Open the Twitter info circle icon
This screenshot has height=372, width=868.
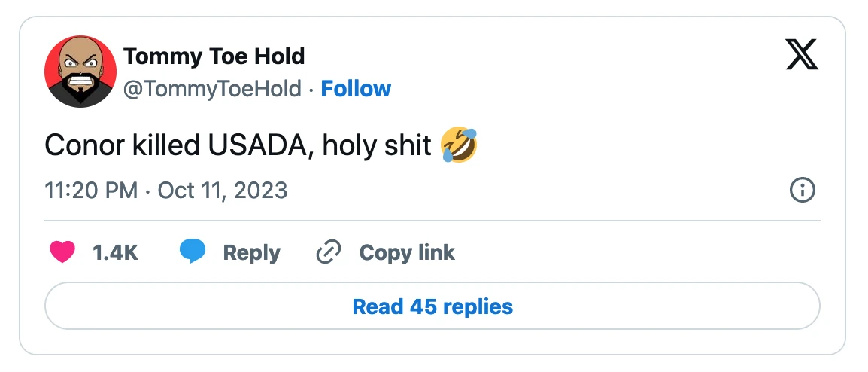803,190
